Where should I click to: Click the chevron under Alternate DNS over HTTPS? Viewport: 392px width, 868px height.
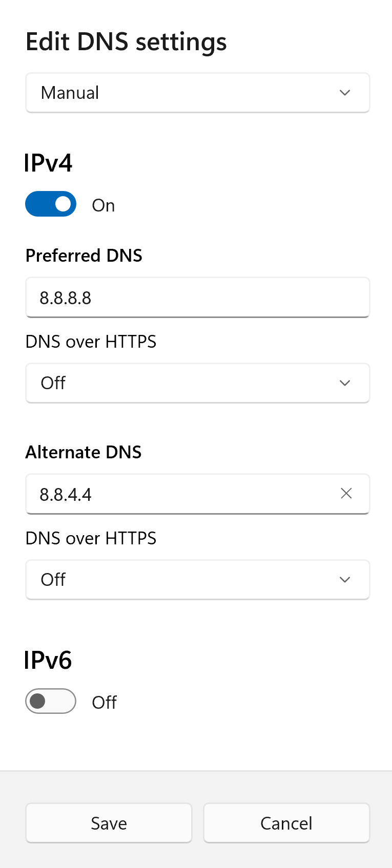(345, 580)
